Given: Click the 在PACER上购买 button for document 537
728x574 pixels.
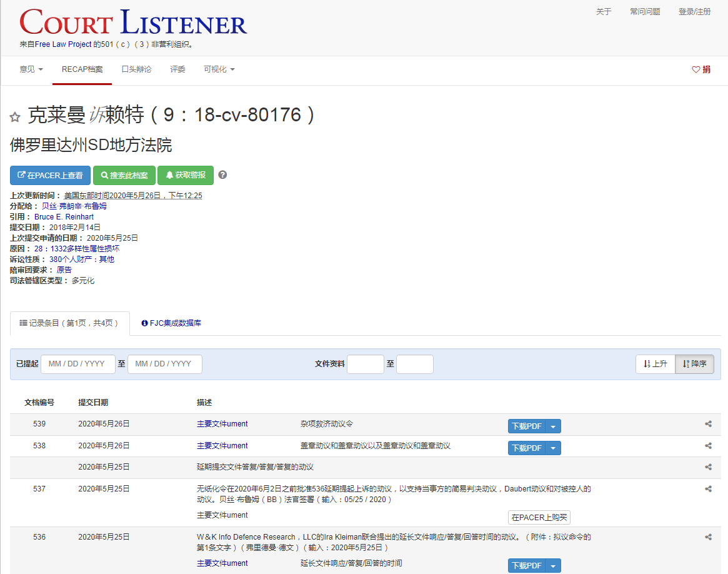Looking at the screenshot, I should pos(539,517).
